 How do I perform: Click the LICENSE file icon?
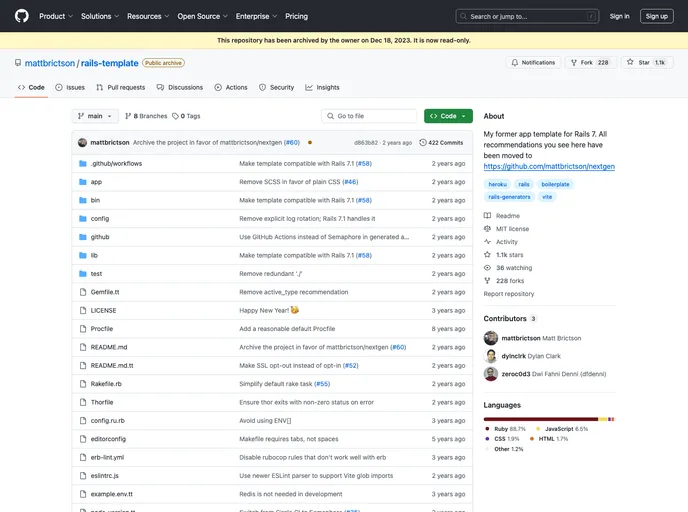[x=82, y=311]
